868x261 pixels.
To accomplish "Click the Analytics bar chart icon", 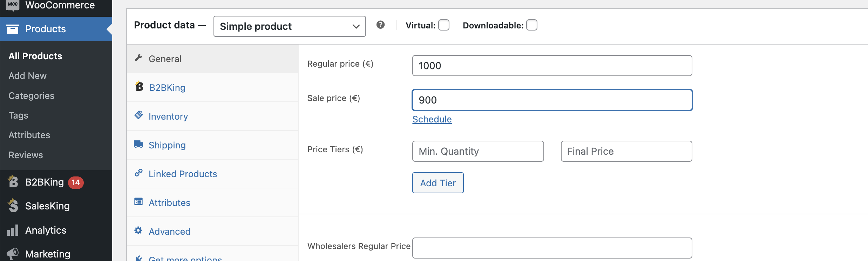I will 13,230.
